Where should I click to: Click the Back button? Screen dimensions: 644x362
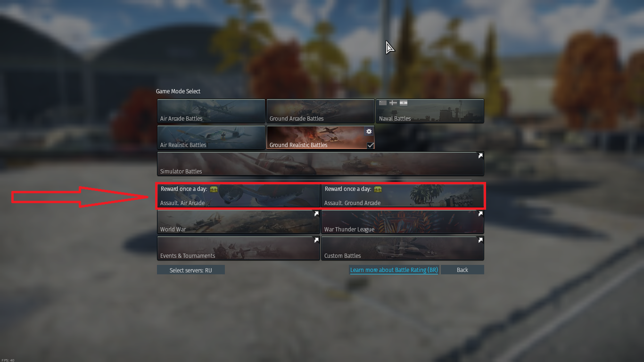[x=462, y=270]
